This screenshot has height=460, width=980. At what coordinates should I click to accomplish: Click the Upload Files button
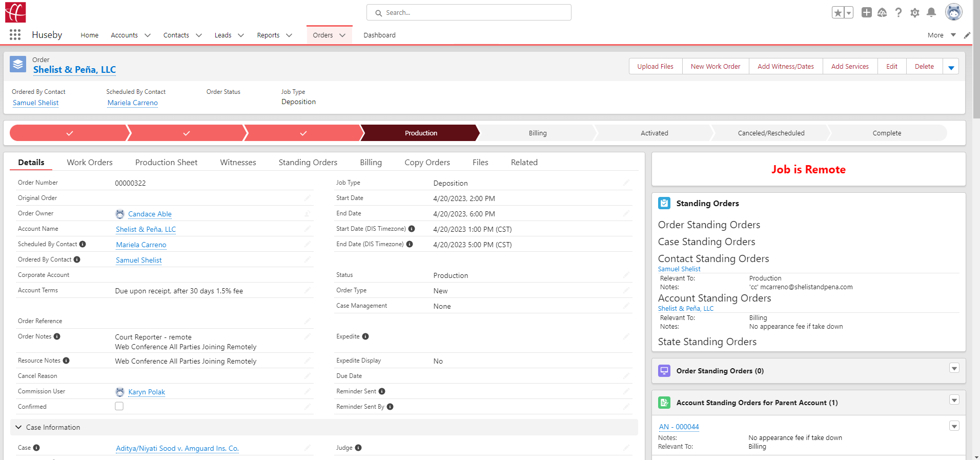coord(656,67)
